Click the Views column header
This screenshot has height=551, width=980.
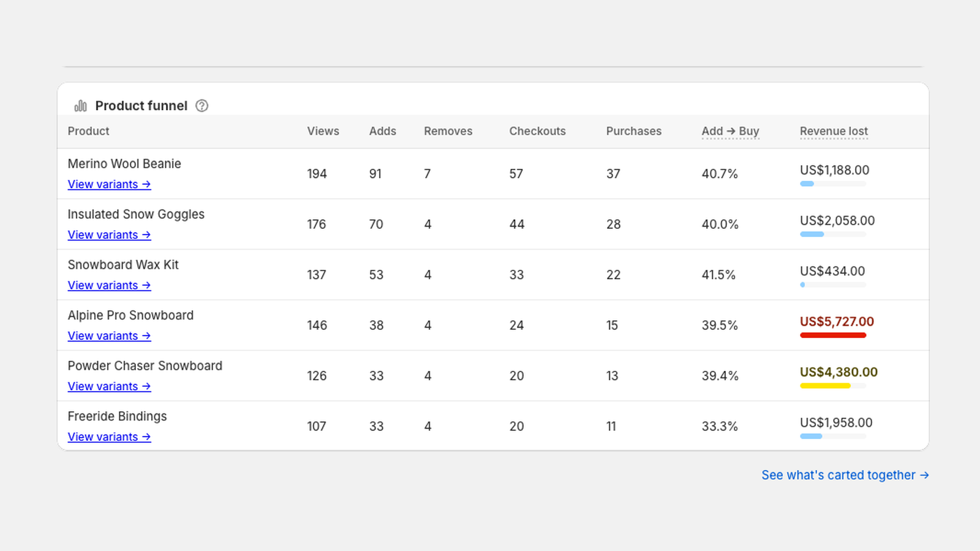click(x=323, y=131)
